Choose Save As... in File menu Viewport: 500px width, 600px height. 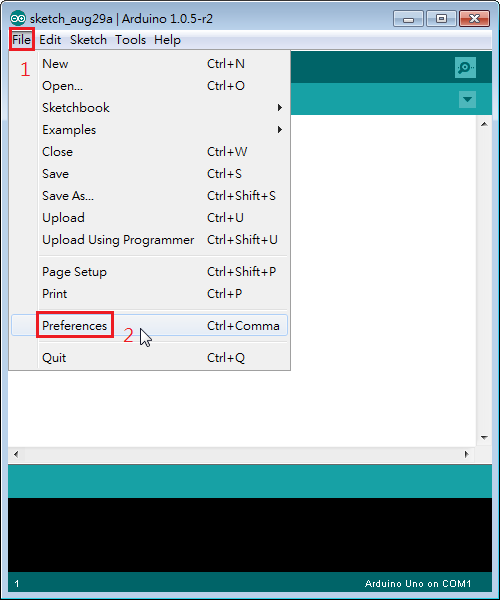149,196
